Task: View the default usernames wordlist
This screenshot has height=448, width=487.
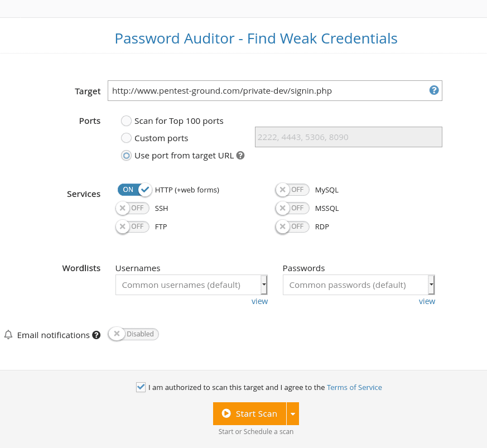Action: coord(259,301)
